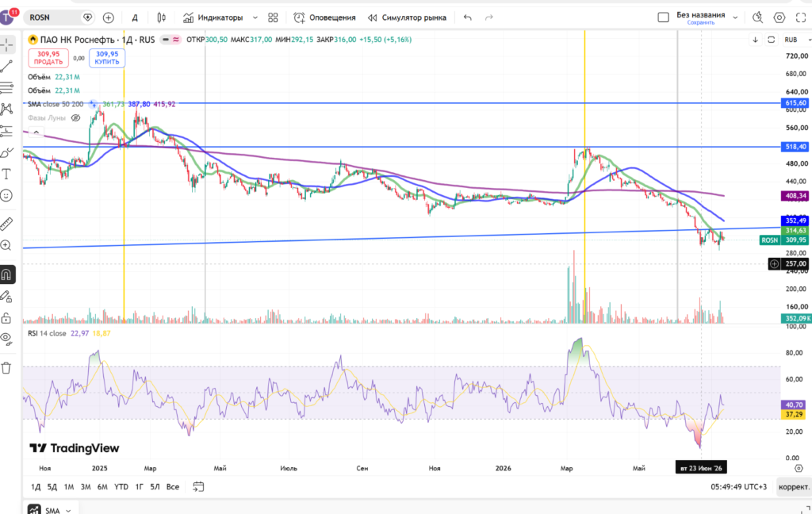
Task: Open the candlestick chart type selector
Action: [162, 17]
